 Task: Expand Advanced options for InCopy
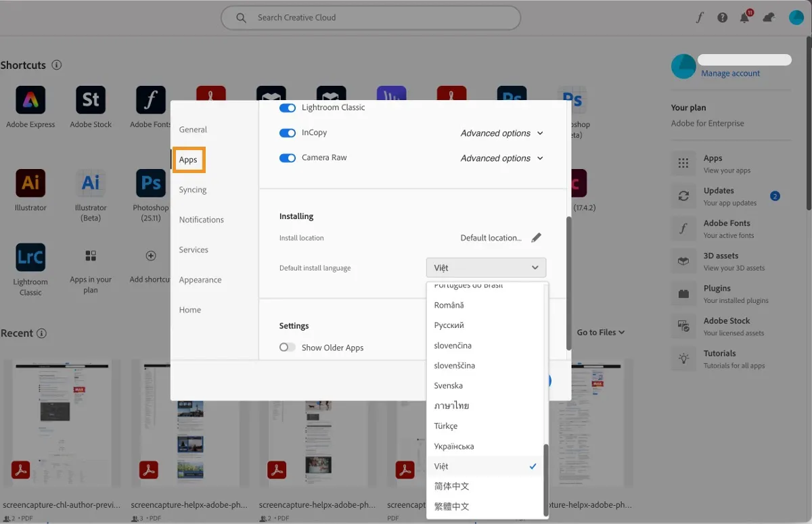501,133
